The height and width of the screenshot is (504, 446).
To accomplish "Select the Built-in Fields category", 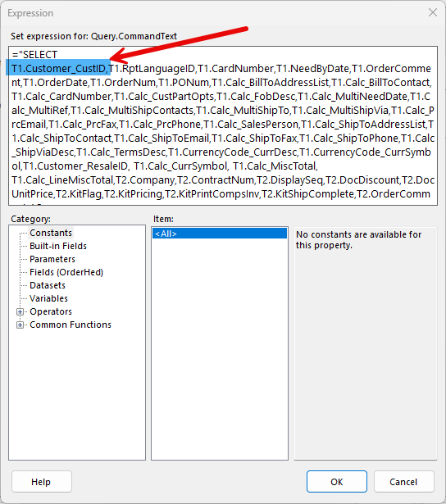I will (x=58, y=246).
